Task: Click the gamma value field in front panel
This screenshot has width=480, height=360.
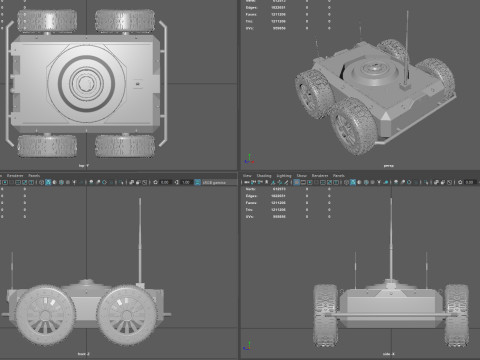Action: point(186,182)
